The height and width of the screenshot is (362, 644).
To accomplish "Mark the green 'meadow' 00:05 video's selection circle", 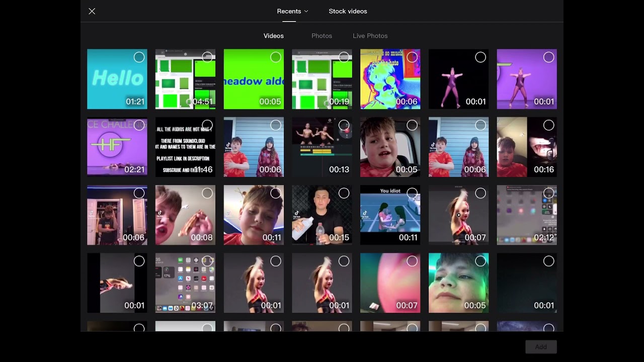I will click(x=276, y=57).
